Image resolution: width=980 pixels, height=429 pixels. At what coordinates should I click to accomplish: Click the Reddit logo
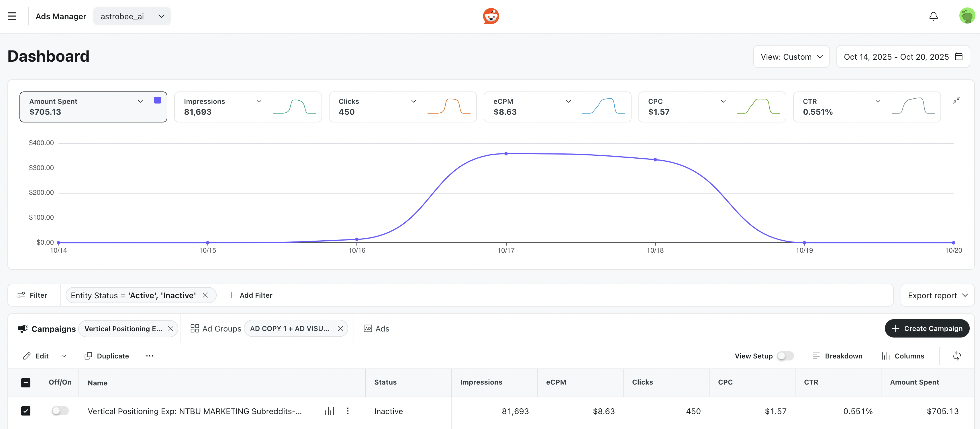pos(491,16)
